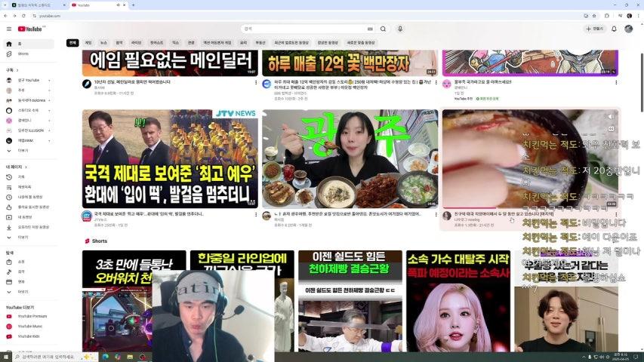Start voice search with microphone
The height and width of the screenshot is (362, 644).
pyautogui.click(x=400, y=29)
